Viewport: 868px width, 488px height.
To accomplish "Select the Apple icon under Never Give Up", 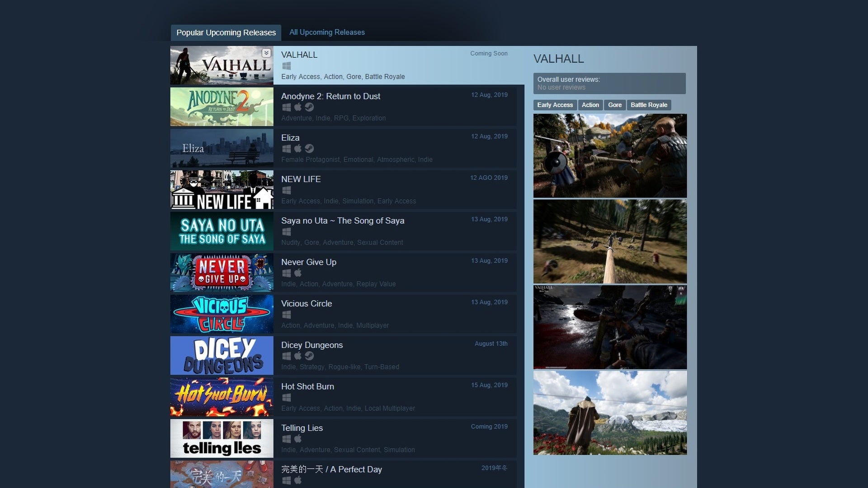I will tap(298, 273).
